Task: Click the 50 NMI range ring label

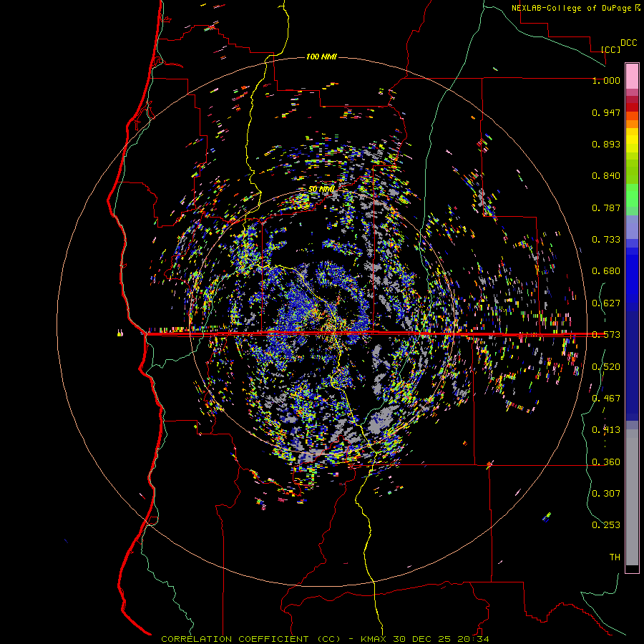Action: point(321,189)
